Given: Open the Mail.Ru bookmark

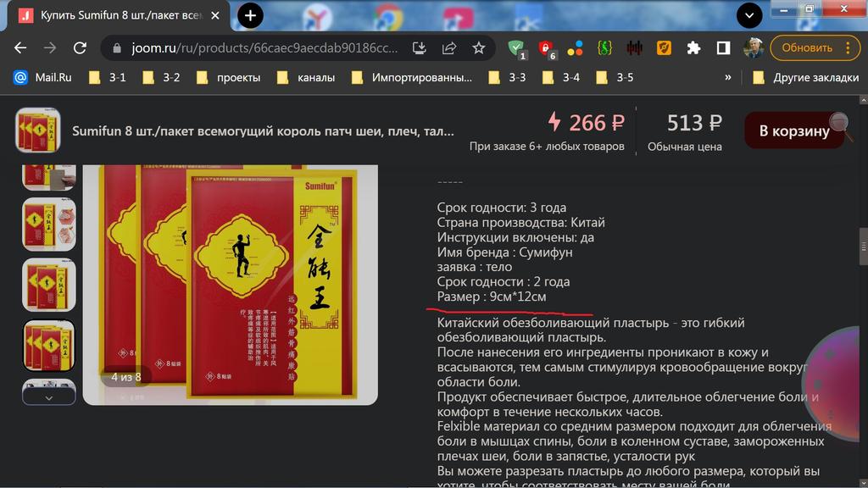Looking at the screenshot, I should (42, 77).
